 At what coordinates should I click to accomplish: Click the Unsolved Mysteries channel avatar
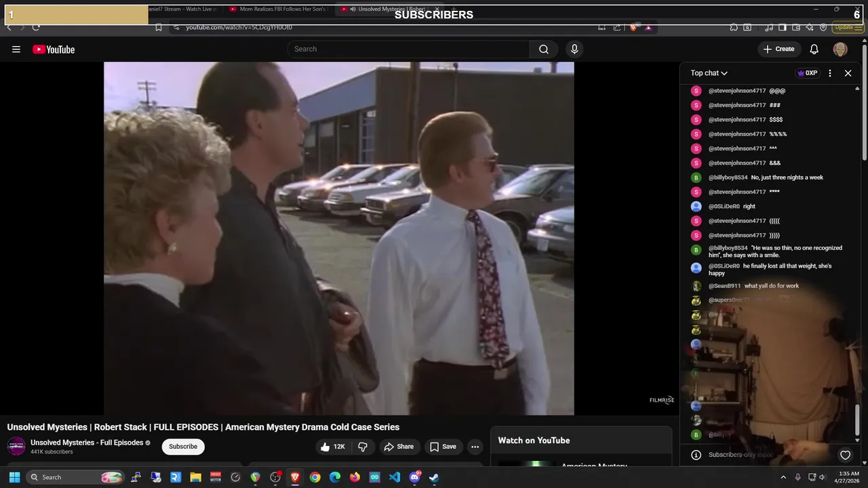pyautogui.click(x=16, y=446)
